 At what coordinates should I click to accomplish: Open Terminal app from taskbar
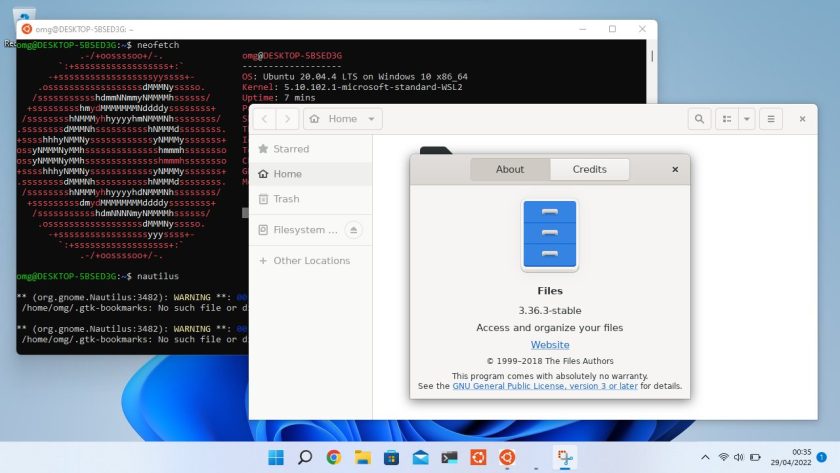449,457
